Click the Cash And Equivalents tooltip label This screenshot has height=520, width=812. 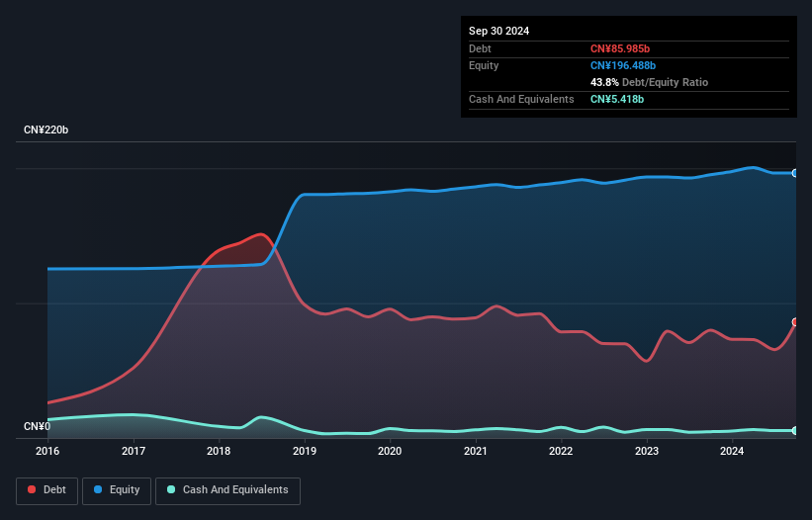click(x=521, y=99)
